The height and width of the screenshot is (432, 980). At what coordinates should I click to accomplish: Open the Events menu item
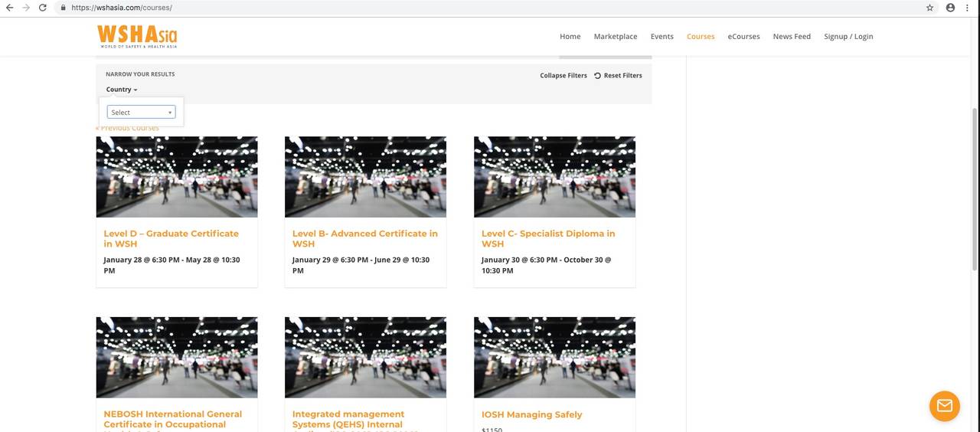point(661,37)
